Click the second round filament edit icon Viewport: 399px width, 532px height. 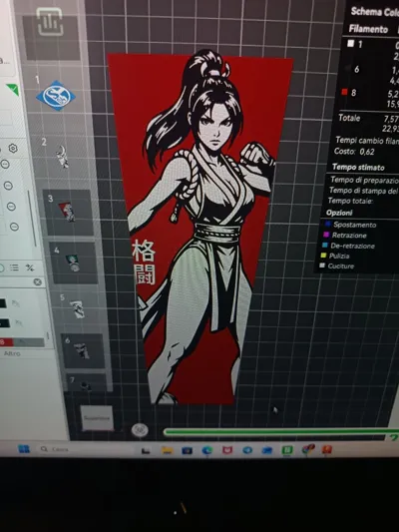click(x=8, y=186)
